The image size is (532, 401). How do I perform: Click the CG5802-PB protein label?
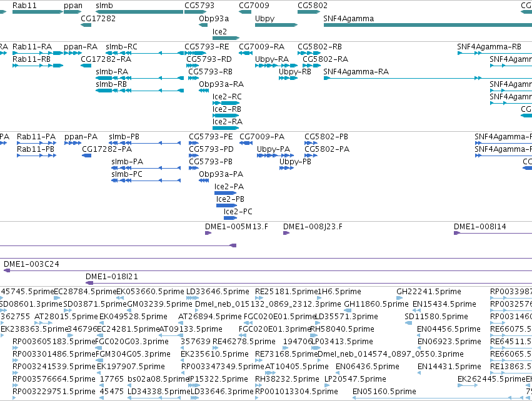(326, 137)
